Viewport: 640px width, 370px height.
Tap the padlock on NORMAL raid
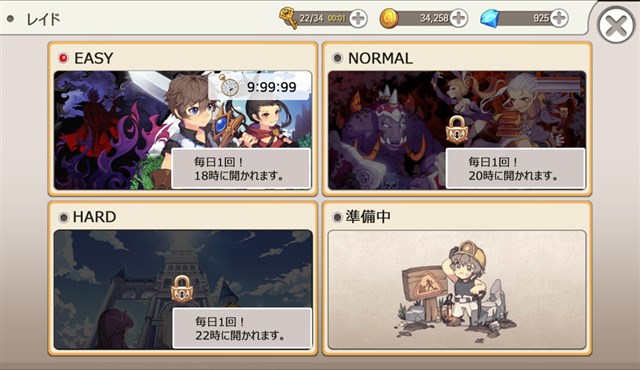pos(456,129)
